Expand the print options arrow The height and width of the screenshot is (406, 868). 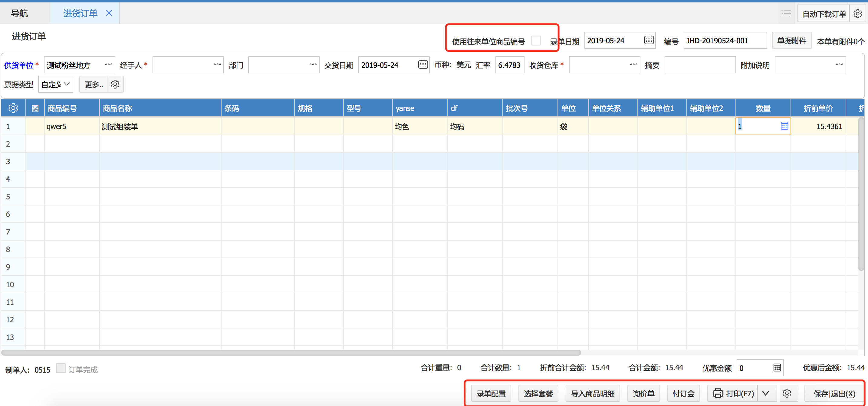766,393
